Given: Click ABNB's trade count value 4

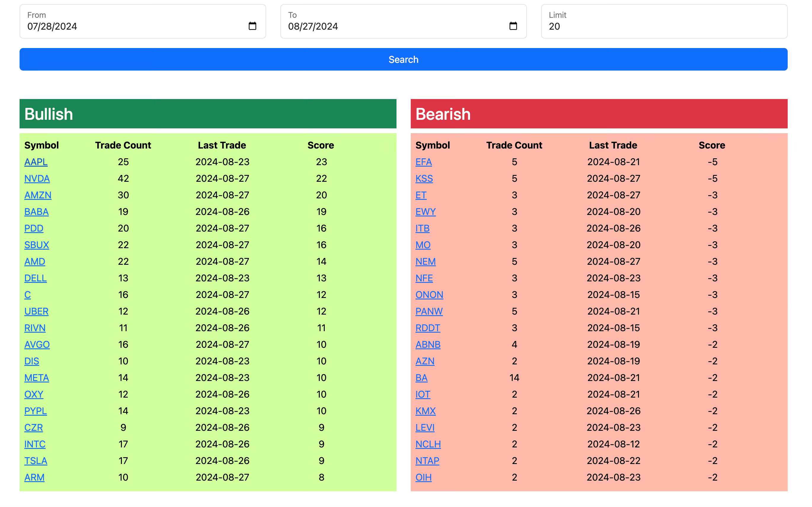Looking at the screenshot, I should tap(514, 344).
